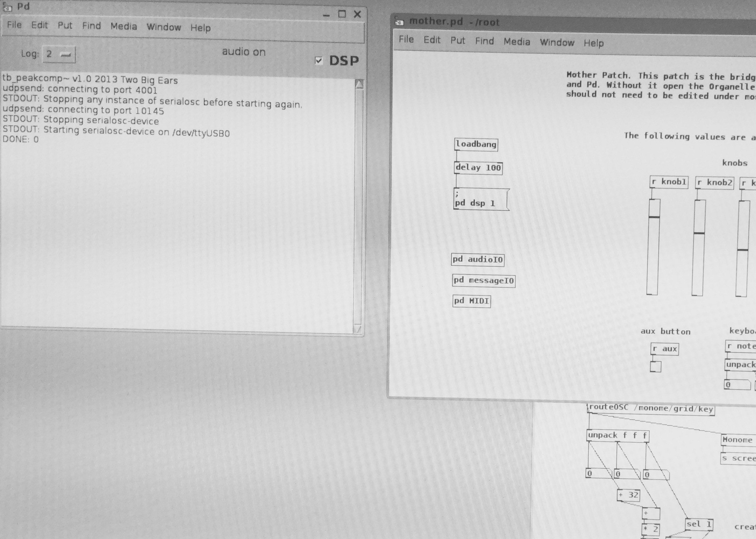756x539 pixels.
Task: Click the 'delay 100' object box
Action: click(x=478, y=168)
